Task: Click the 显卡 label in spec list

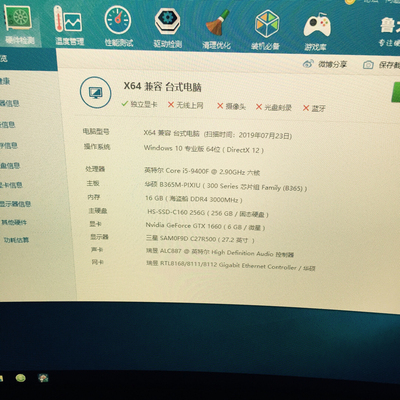Action: (95, 224)
